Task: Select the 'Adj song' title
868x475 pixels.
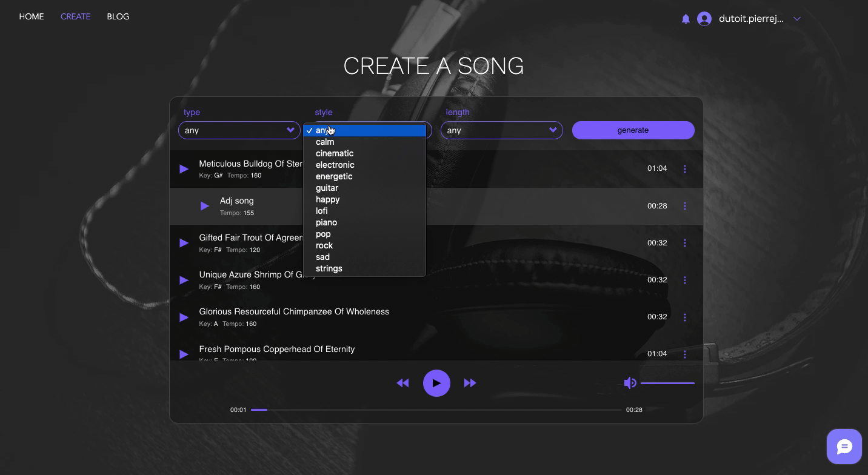Action: click(x=237, y=201)
